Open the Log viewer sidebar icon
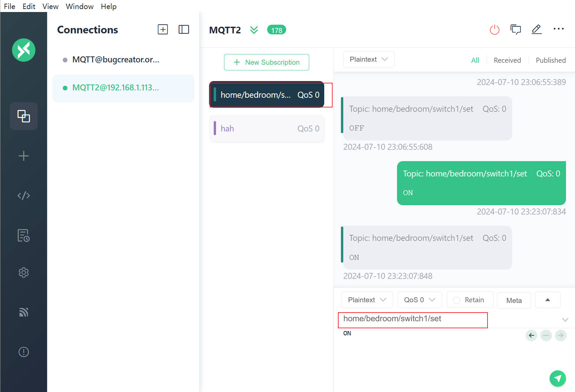The height and width of the screenshot is (392, 575). (x=24, y=235)
